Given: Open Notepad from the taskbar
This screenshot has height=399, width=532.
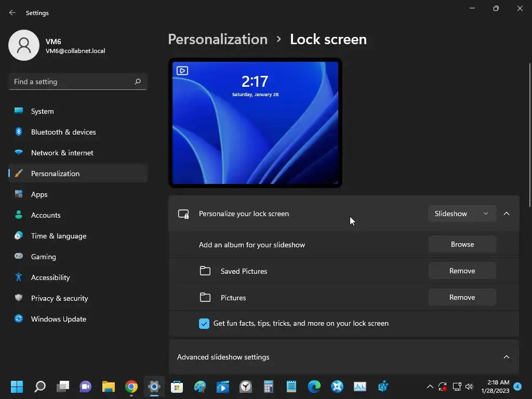Looking at the screenshot, I should tap(291, 386).
